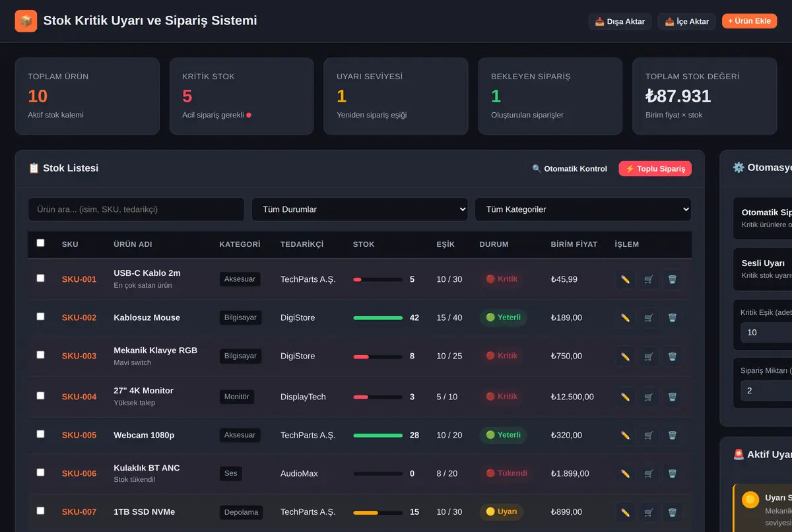
Task: Click the Dışa Aktar export button
Action: click(620, 21)
